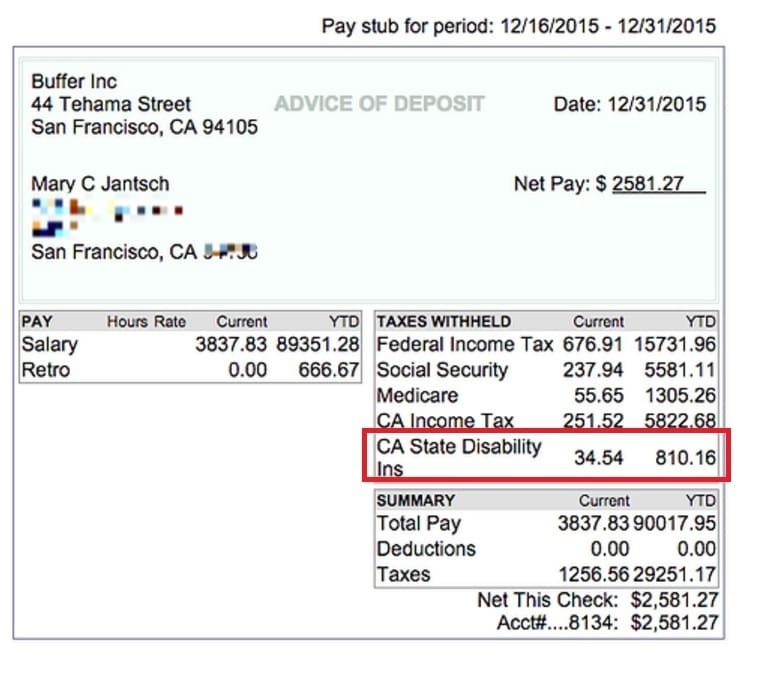Image resolution: width=761 pixels, height=675 pixels.
Task: Click the highlighted CA State Disability Ins row
Action: 546,455
